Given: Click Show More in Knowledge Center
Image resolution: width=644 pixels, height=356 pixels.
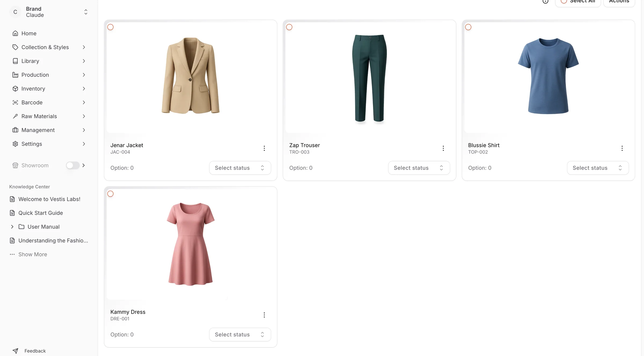Looking at the screenshot, I should point(33,255).
